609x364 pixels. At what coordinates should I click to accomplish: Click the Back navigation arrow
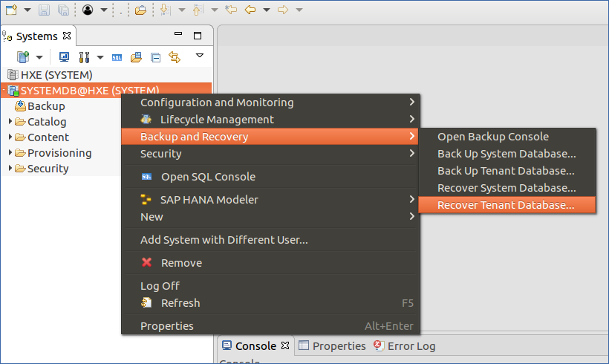[250, 10]
